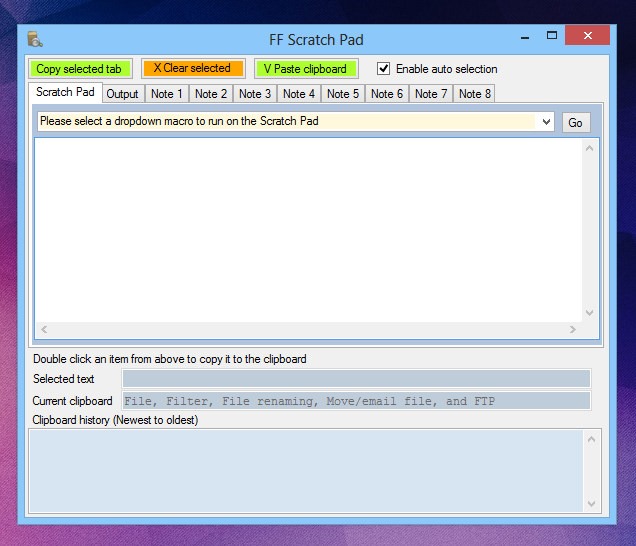This screenshot has height=546, width=636.
Task: Close the FF Scratch Pad window
Action: click(587, 36)
